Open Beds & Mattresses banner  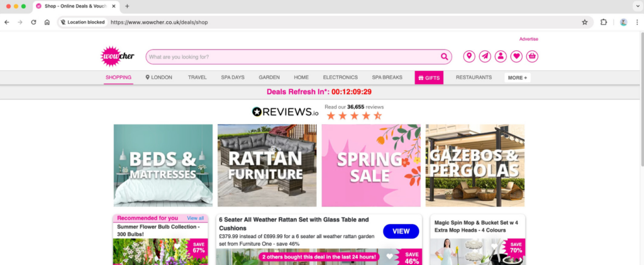pyautogui.click(x=163, y=165)
